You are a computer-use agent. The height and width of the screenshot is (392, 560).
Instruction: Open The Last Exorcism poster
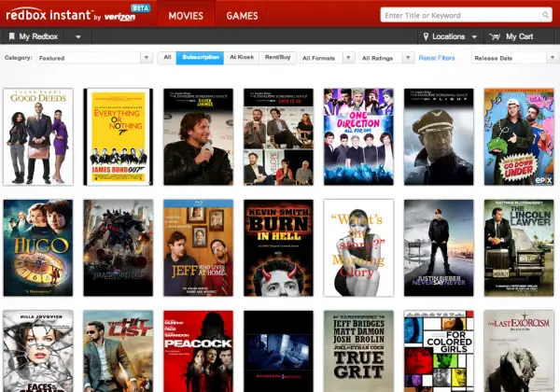(519, 351)
